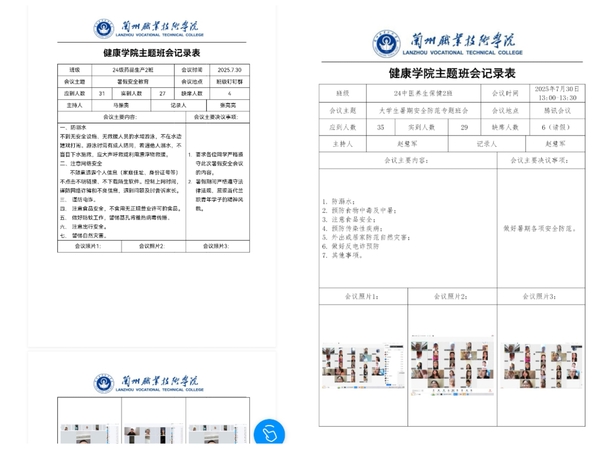Click the round college emblem on the right document
Viewport: 599px width, 449px height.
[x=386, y=44]
